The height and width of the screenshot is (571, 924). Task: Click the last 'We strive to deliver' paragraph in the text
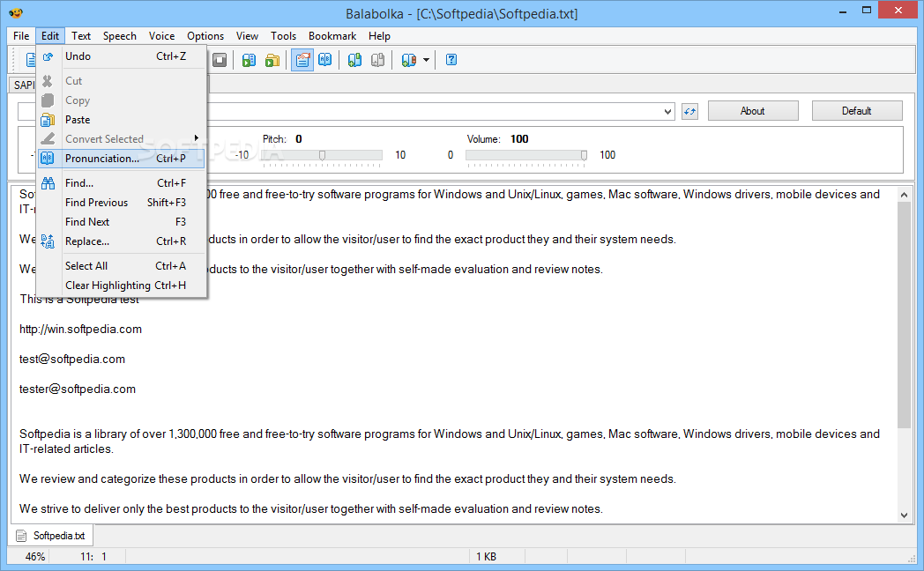pyautogui.click(x=311, y=508)
